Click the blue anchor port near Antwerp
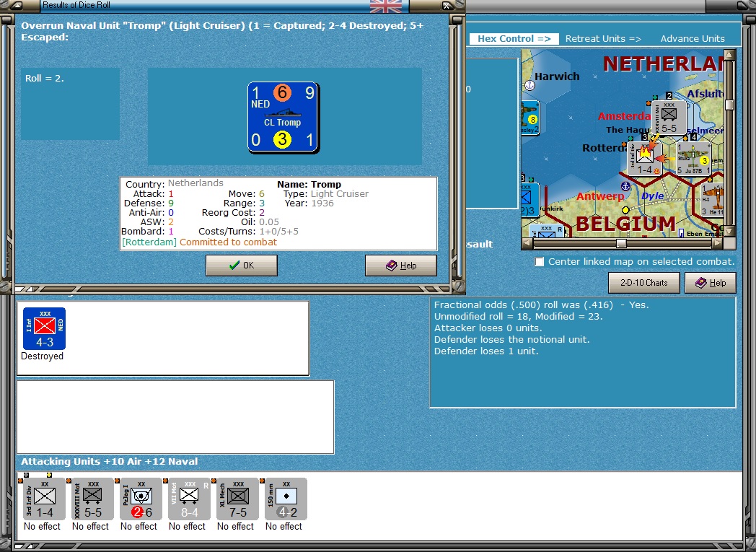The image size is (756, 552). coord(625,186)
